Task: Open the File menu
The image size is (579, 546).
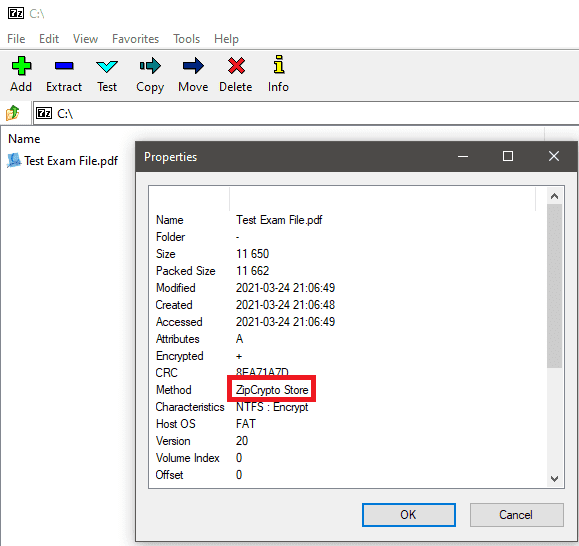Action: pos(16,39)
